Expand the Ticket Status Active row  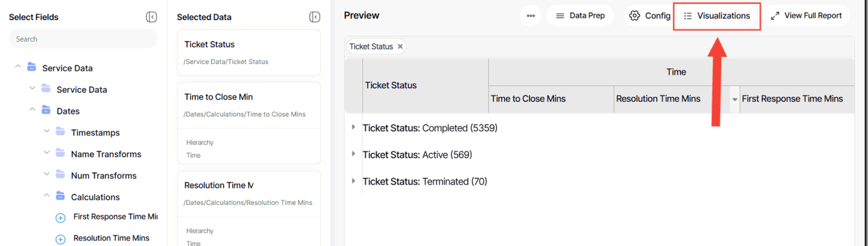click(353, 154)
